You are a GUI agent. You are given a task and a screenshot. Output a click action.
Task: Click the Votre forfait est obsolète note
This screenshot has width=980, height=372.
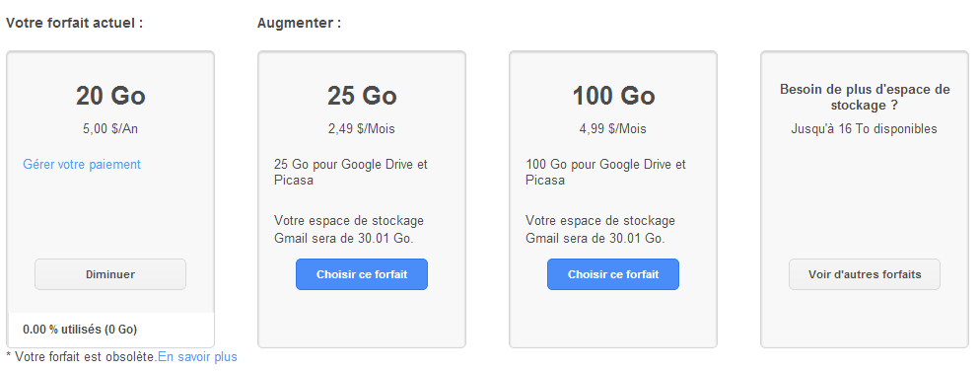tap(81, 357)
